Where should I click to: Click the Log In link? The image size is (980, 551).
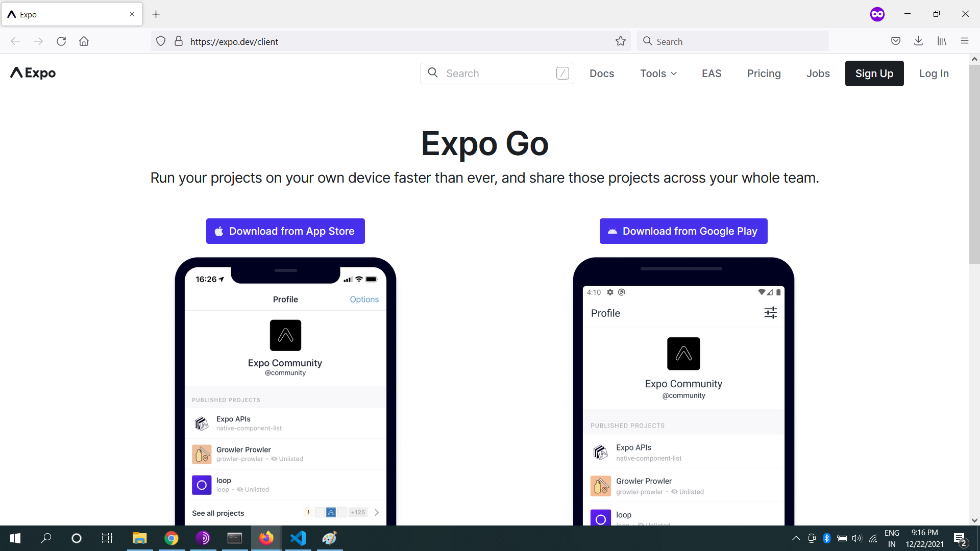[x=934, y=73]
